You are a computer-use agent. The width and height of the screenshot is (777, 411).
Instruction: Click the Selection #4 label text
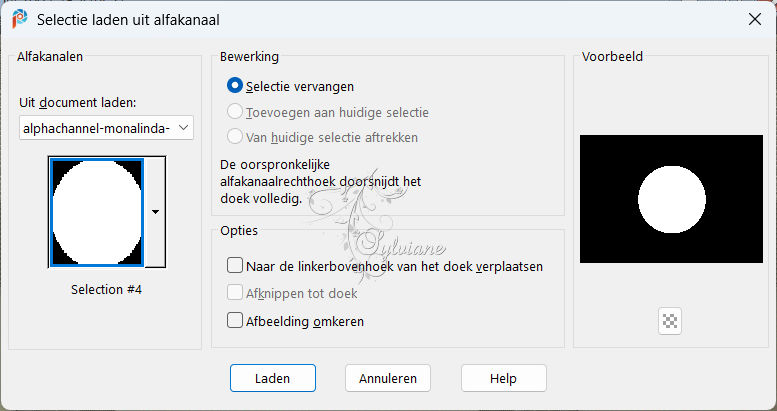pos(107,290)
